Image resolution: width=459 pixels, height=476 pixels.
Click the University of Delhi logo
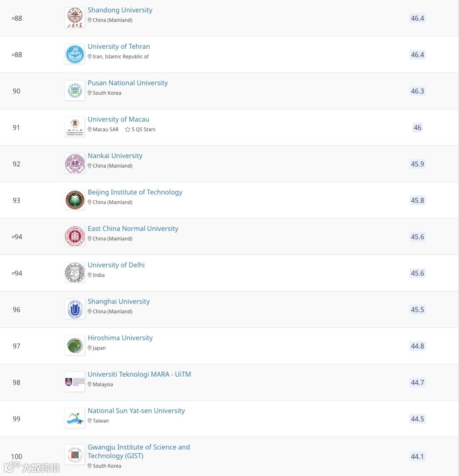coord(75,273)
